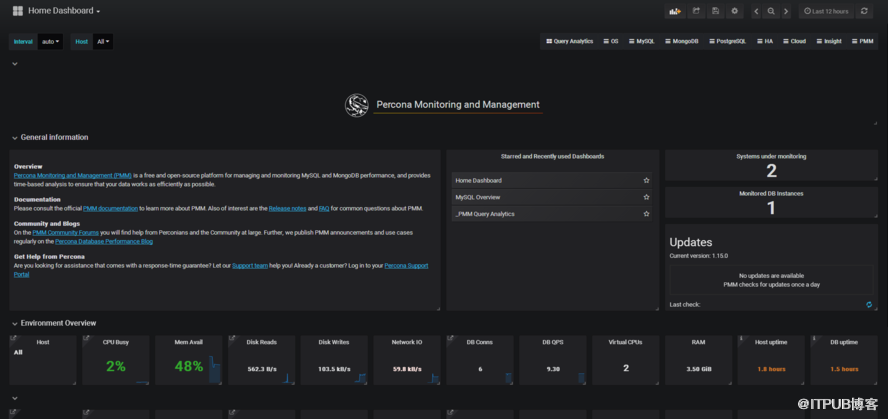Image resolution: width=888 pixels, height=419 pixels.
Task: Open the FAQ link
Action: tap(324, 208)
